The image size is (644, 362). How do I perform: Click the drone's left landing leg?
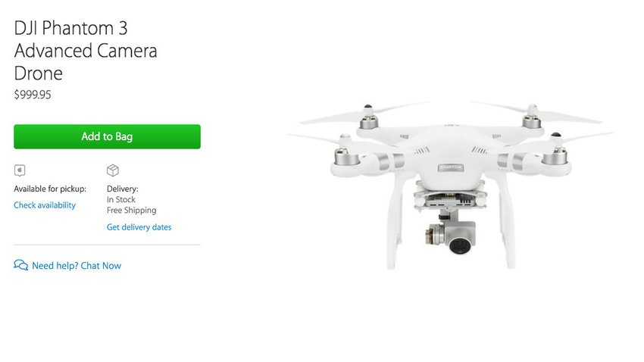click(x=394, y=222)
